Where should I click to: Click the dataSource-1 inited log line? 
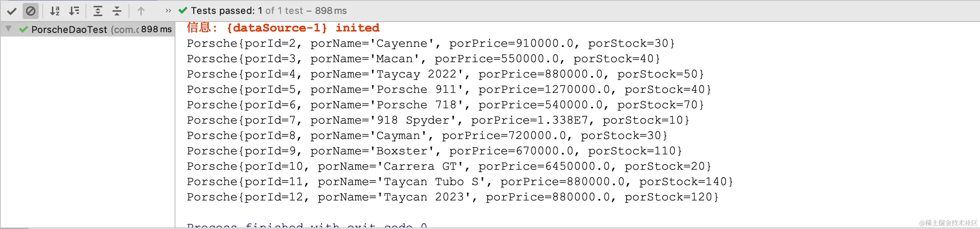point(283,28)
